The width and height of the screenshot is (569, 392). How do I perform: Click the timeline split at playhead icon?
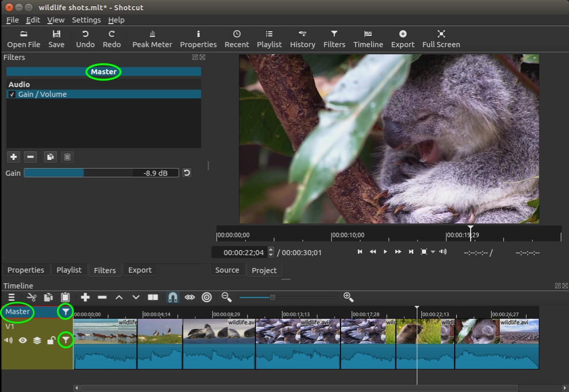pos(153,297)
